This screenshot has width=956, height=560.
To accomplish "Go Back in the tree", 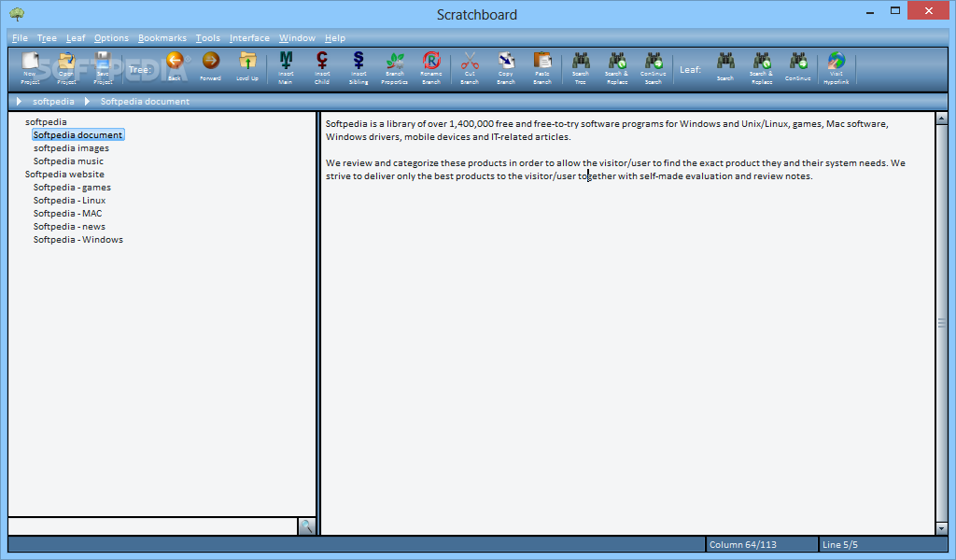I will click(175, 66).
